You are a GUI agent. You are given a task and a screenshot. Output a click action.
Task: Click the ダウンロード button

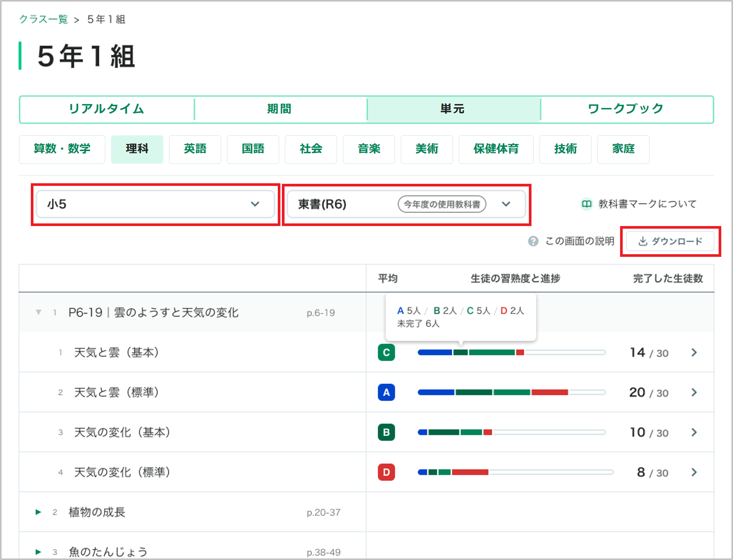[670, 241]
